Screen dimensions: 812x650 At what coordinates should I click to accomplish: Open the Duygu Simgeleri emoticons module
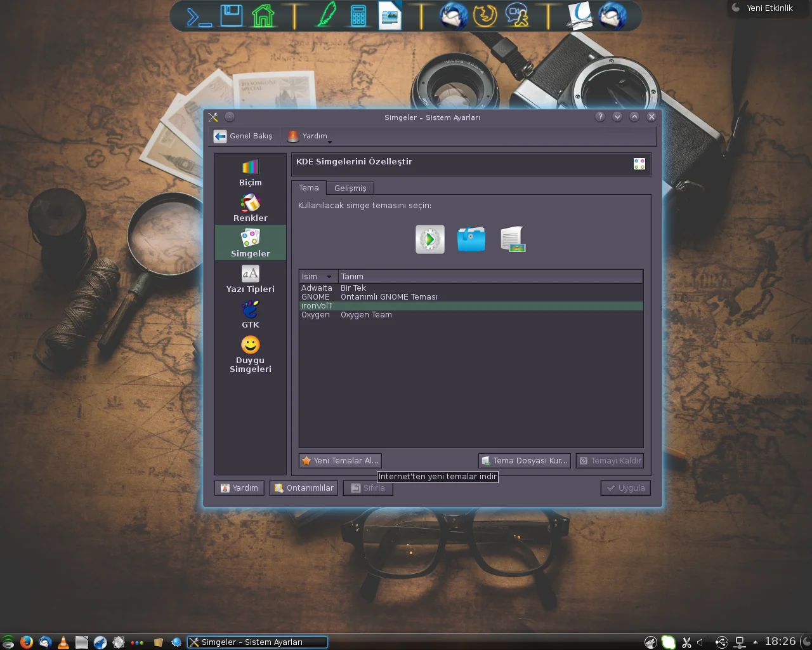click(x=250, y=354)
